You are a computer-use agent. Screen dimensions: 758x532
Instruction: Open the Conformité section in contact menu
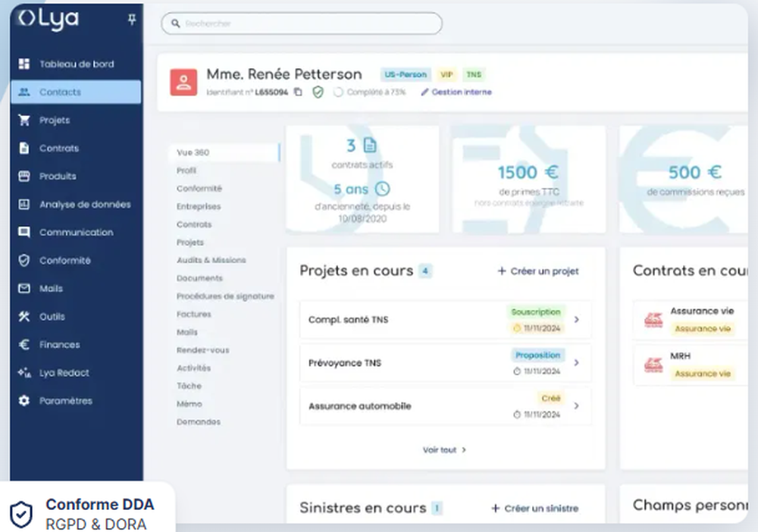[x=199, y=189]
